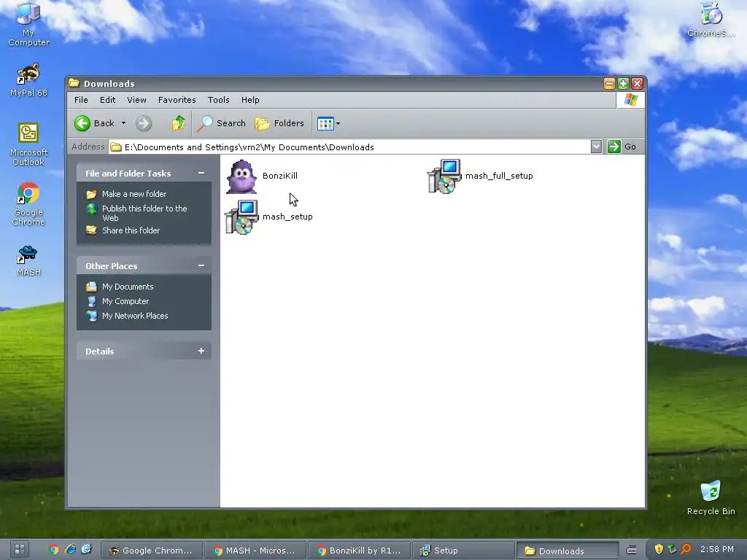Open the Help menu
Image resolution: width=747 pixels, height=560 pixels.
coord(250,100)
